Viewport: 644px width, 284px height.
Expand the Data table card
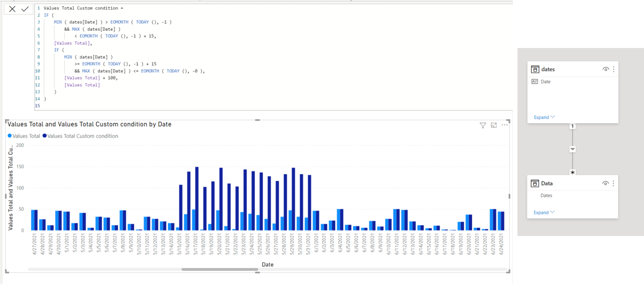[x=544, y=212]
